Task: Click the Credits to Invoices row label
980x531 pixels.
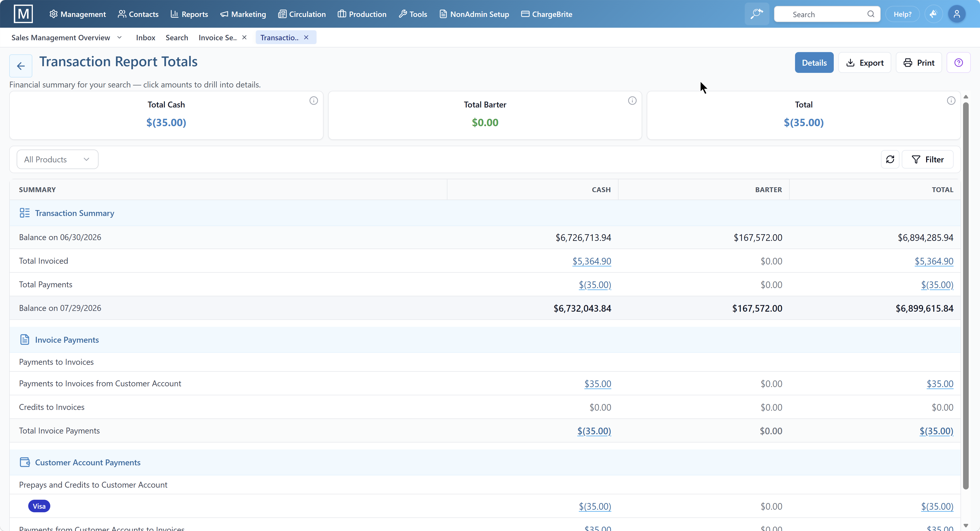Action: pos(52,407)
